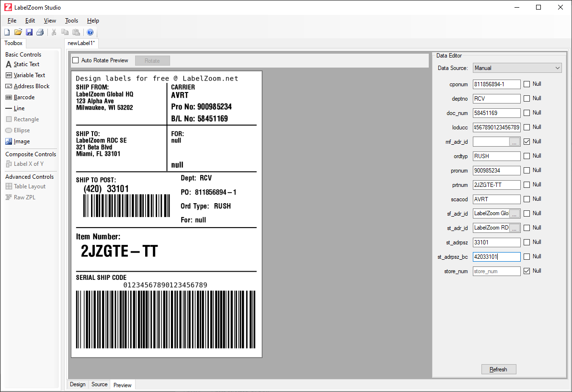Toggle Null checkbox for cponum

(x=526, y=84)
